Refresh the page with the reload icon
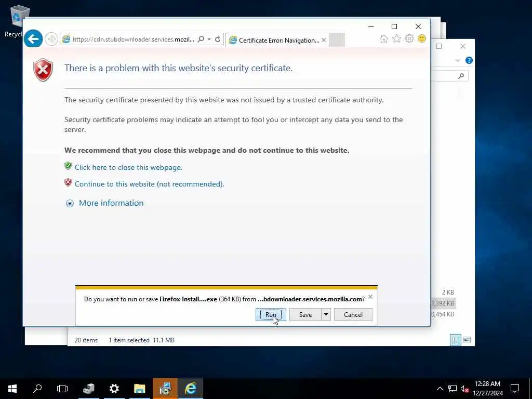The image size is (532, 399). pyautogui.click(x=218, y=39)
